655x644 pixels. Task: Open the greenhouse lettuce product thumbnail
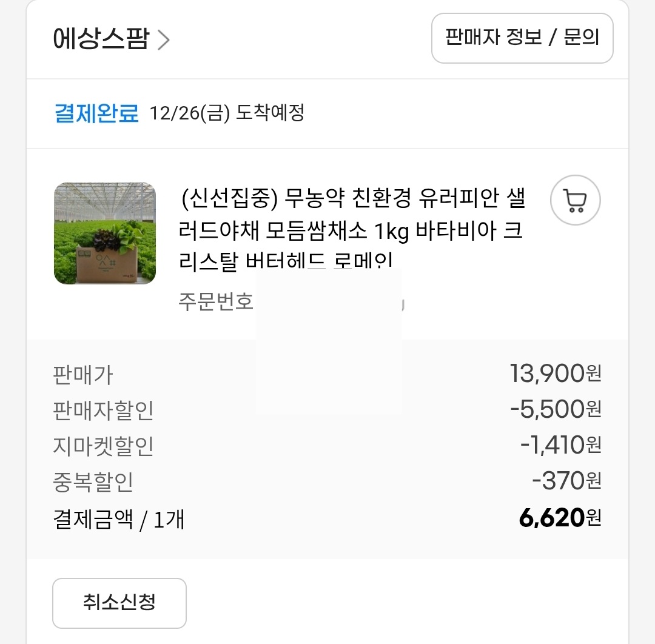pyautogui.click(x=105, y=233)
